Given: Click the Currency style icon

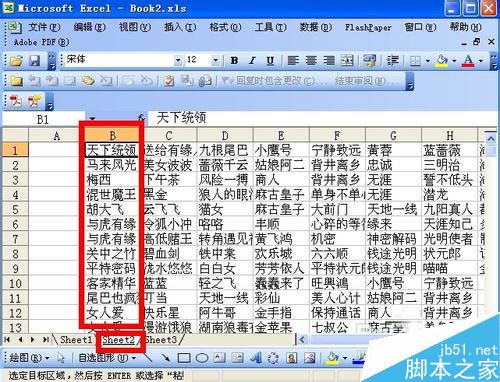Looking at the screenshot, I should click(x=370, y=61).
